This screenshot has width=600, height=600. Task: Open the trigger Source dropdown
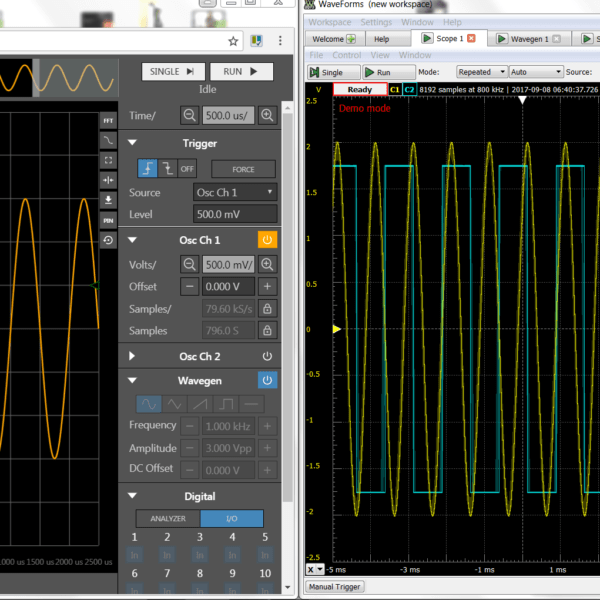click(x=235, y=192)
